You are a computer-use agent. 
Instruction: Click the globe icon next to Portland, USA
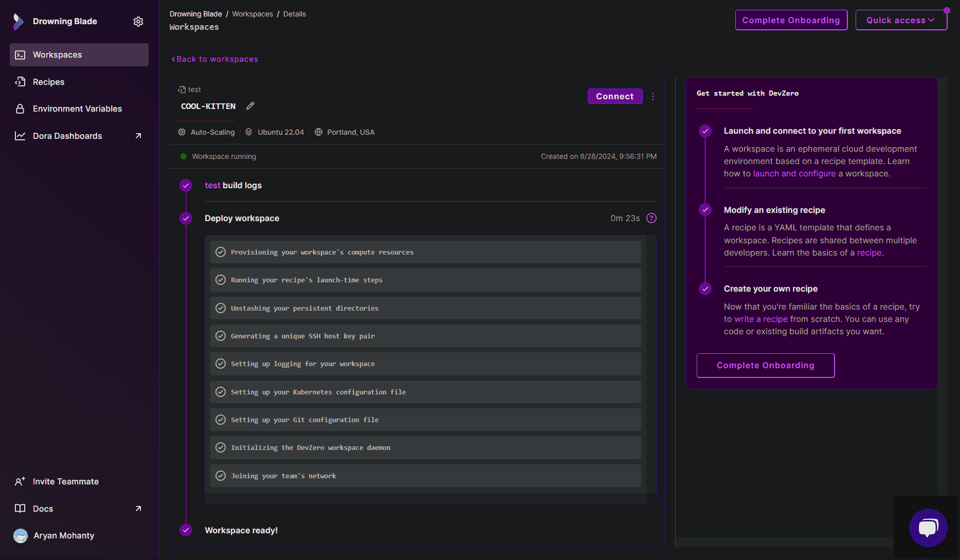tap(317, 132)
